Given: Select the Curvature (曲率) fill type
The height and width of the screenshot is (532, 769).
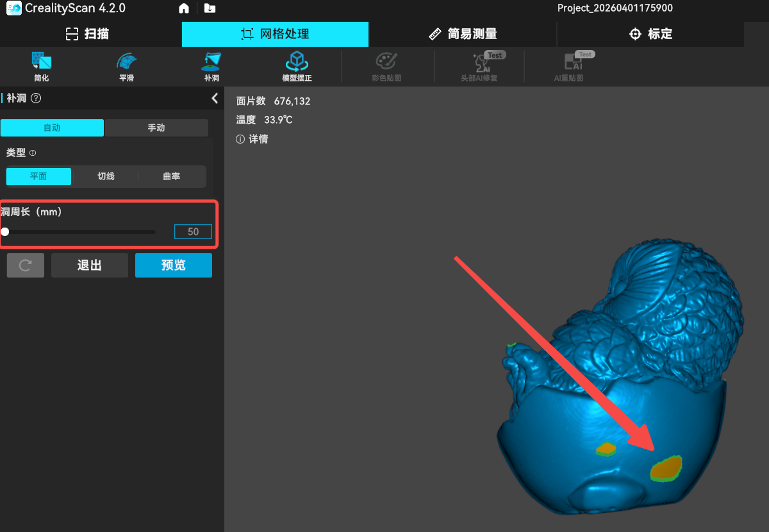Looking at the screenshot, I should (x=172, y=176).
